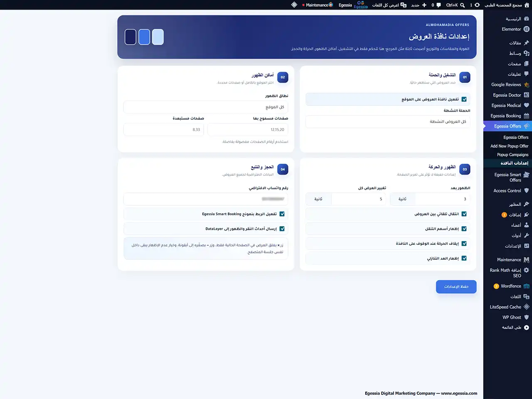This screenshot has height=399, width=532.
Task: Click the Maintenance sidebar icon
Action: pos(527,259)
